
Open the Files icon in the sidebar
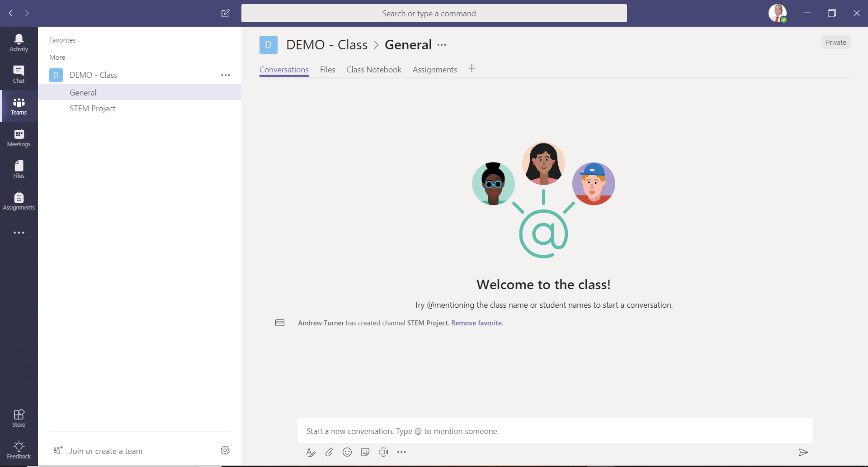[19, 170]
